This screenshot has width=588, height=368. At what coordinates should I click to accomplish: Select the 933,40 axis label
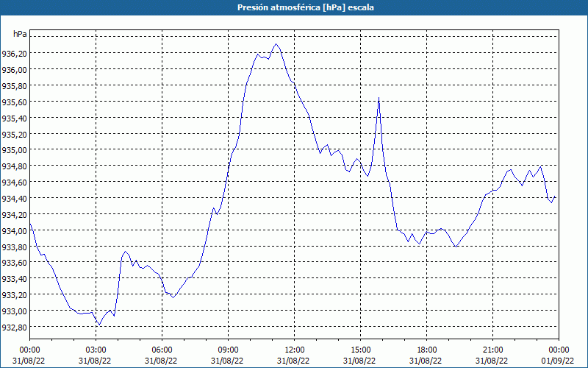point(14,280)
